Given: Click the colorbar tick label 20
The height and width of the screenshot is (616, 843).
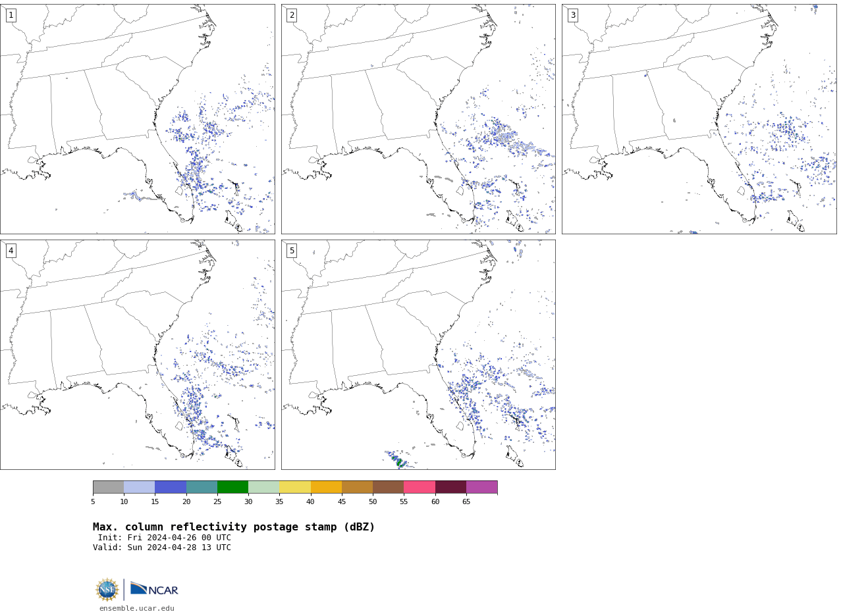Looking at the screenshot, I should coord(186,502).
